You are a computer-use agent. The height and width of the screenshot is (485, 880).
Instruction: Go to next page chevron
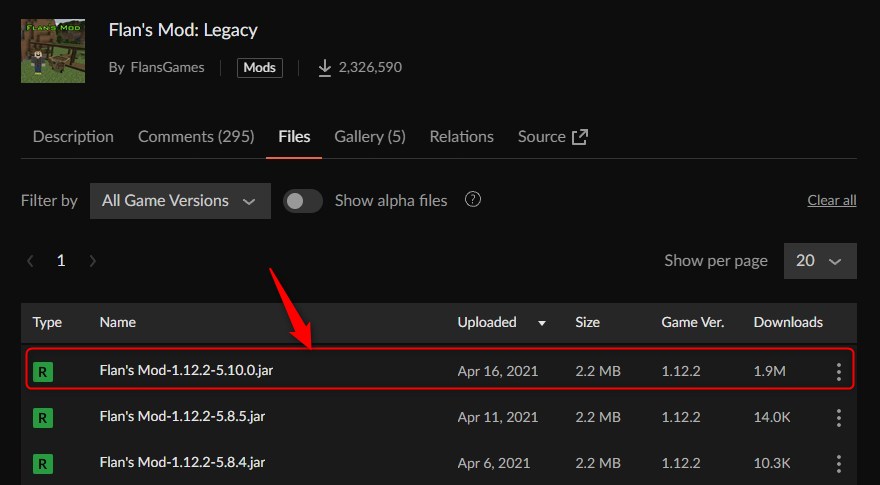pos(93,260)
